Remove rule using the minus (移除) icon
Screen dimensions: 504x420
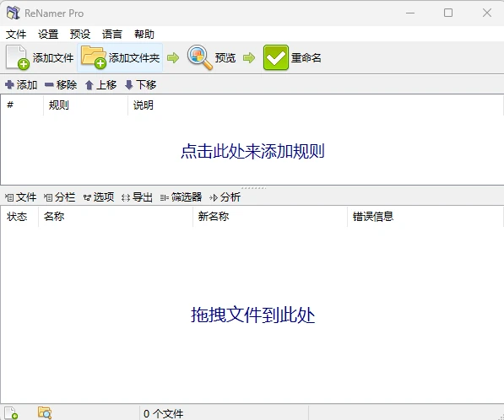(x=49, y=85)
